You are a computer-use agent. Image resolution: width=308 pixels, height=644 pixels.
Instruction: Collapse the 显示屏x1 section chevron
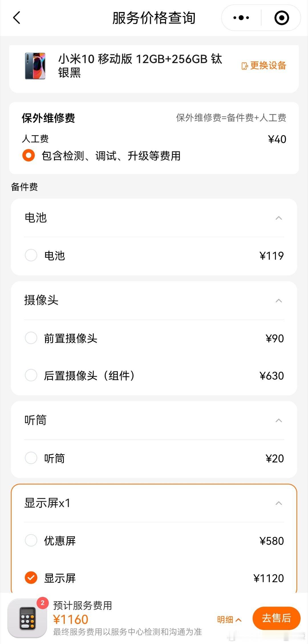click(x=279, y=503)
